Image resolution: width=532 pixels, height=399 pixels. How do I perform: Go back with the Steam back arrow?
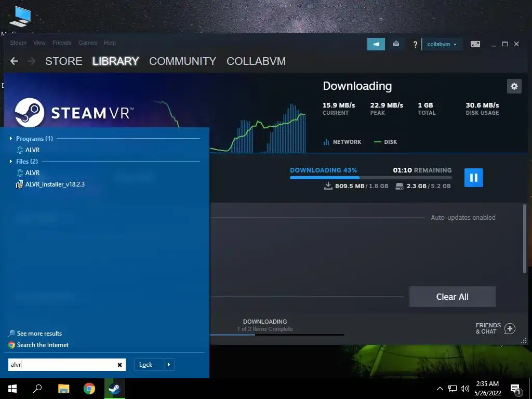coord(14,61)
